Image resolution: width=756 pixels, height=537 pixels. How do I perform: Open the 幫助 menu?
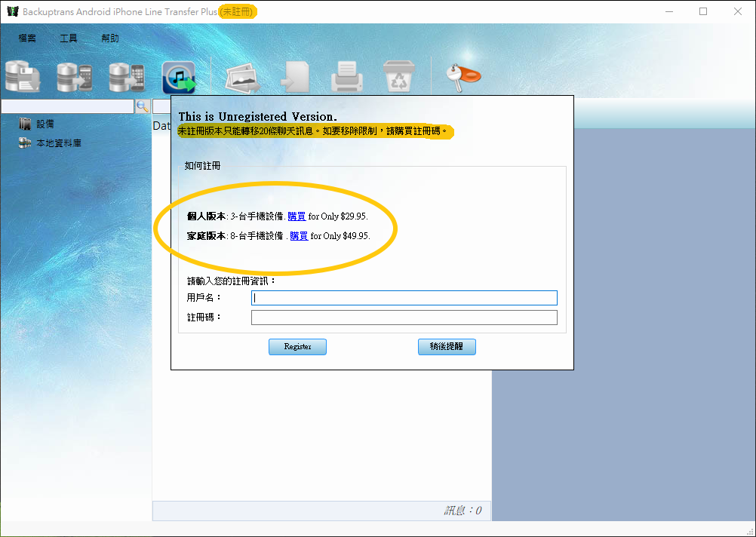coord(110,38)
